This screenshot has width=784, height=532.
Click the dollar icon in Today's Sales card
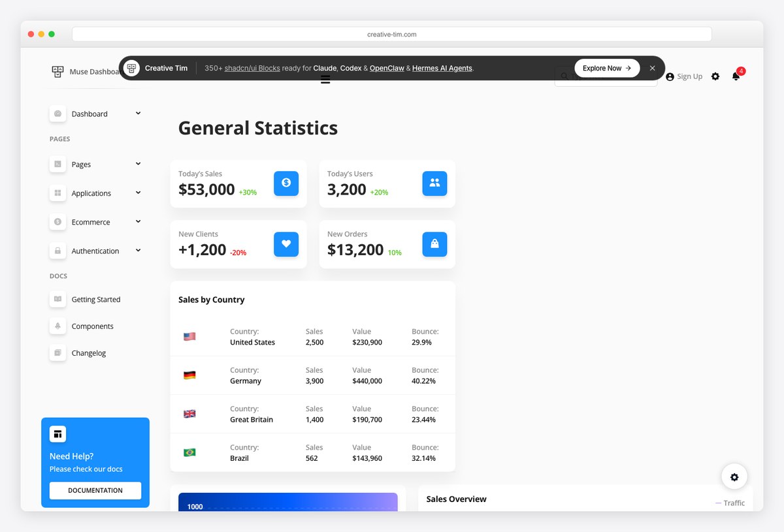286,183
